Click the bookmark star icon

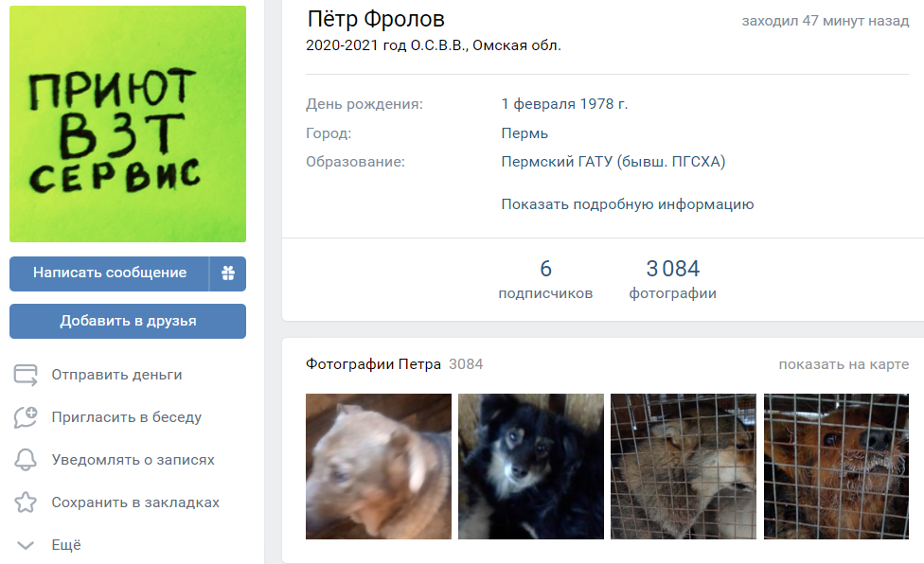coord(26,502)
